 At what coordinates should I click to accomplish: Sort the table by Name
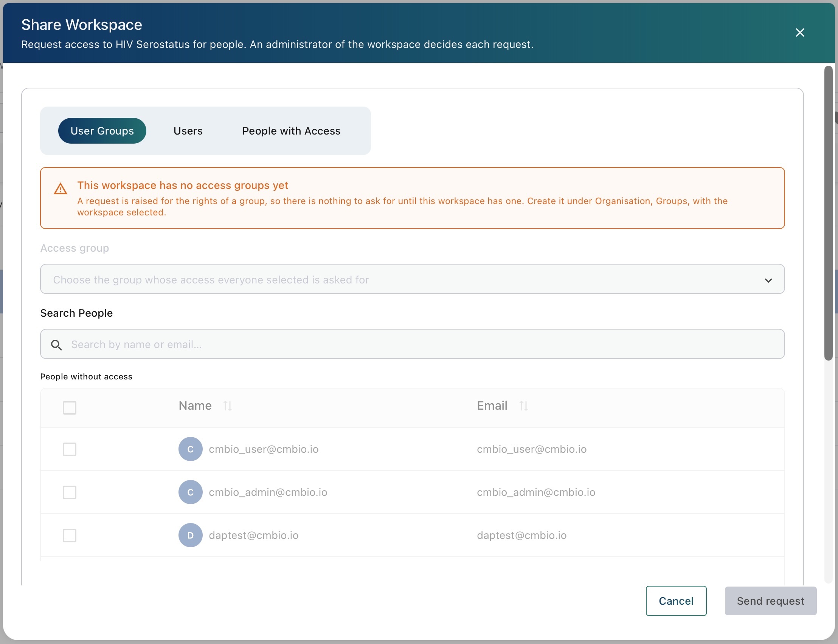[227, 406]
